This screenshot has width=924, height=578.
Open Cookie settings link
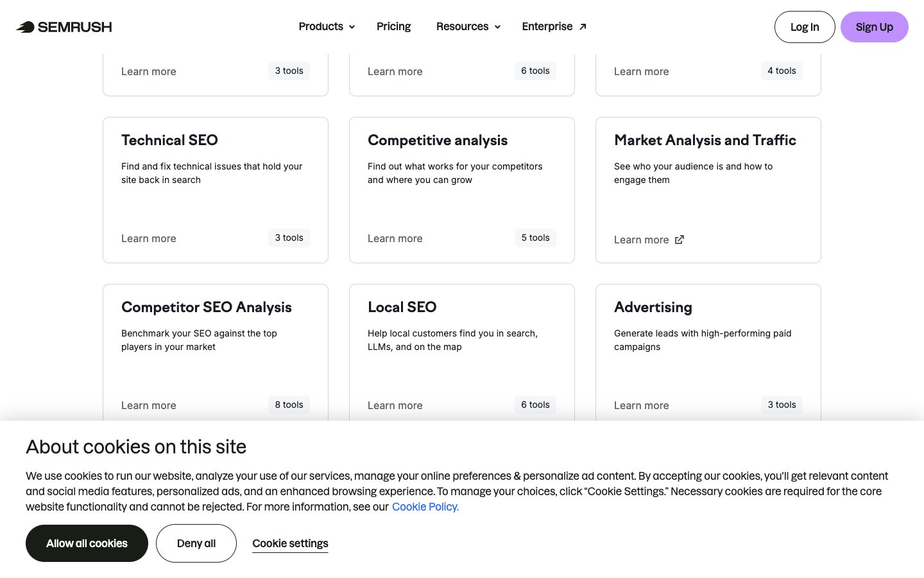[290, 543]
